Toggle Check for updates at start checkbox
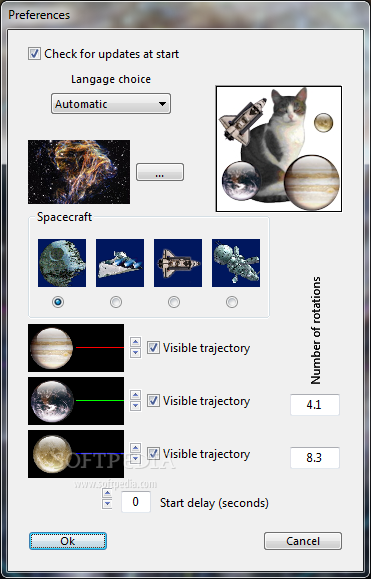Screen dimensions: 371x579 tap(34, 54)
